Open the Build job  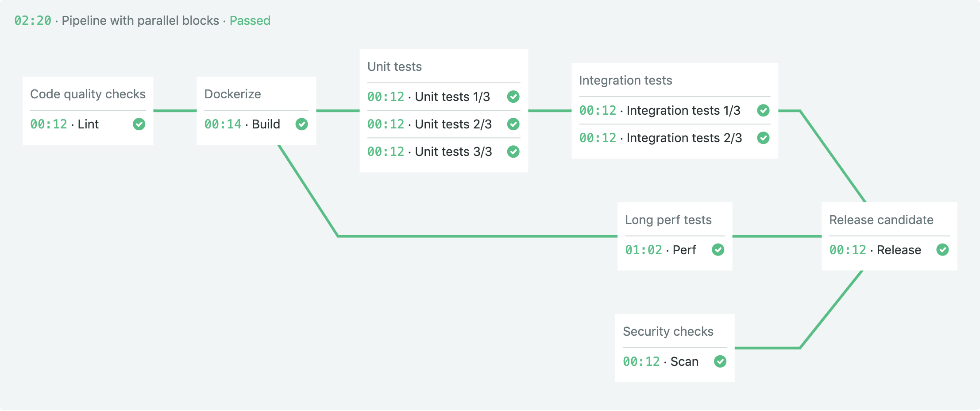click(266, 124)
